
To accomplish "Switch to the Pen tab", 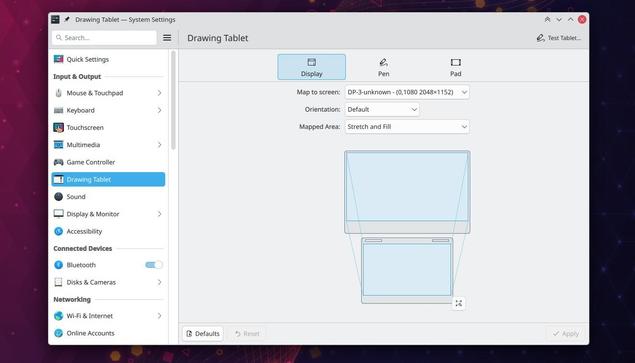I will click(384, 67).
